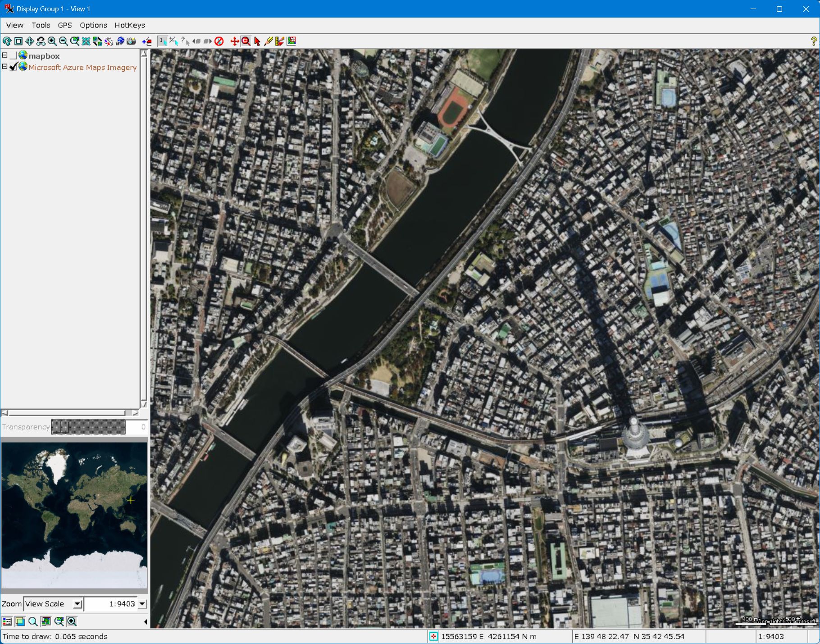Enable the mapbox layer checkbox
The width and height of the screenshot is (820, 644).
click(x=14, y=56)
